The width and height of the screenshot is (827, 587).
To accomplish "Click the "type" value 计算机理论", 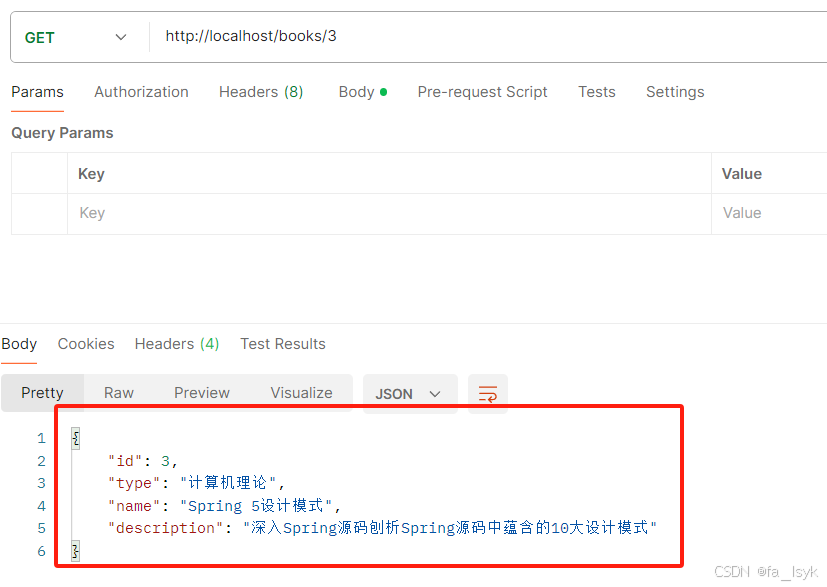I will (x=228, y=483).
